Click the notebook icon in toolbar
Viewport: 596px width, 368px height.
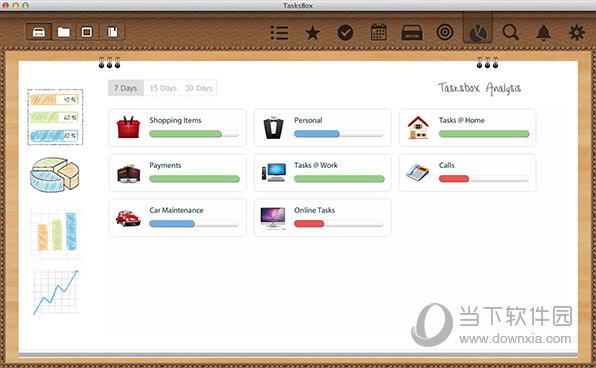click(113, 32)
